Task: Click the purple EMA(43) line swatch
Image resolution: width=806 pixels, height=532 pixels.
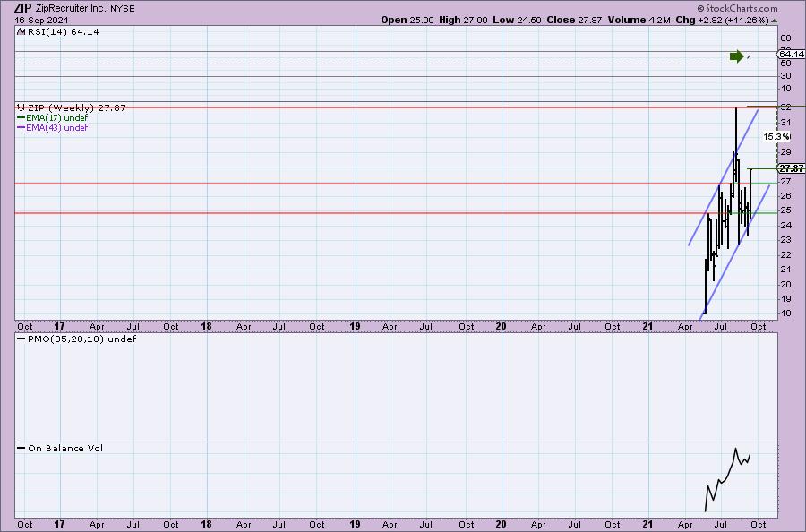Action: (21, 127)
